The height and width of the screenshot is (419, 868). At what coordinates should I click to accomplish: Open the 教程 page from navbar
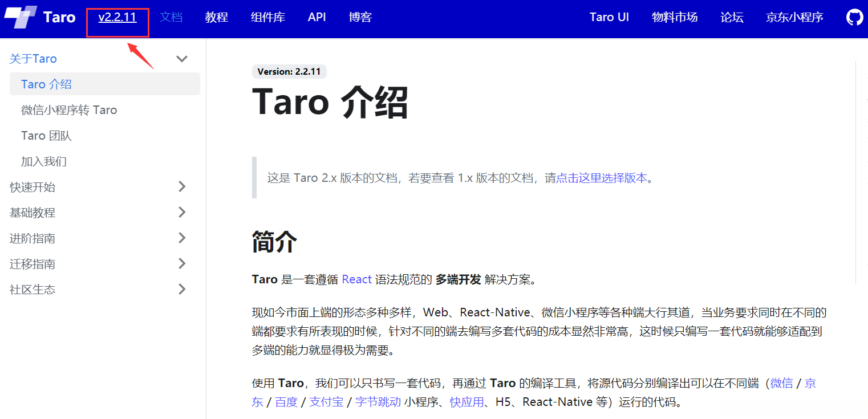coord(216,17)
